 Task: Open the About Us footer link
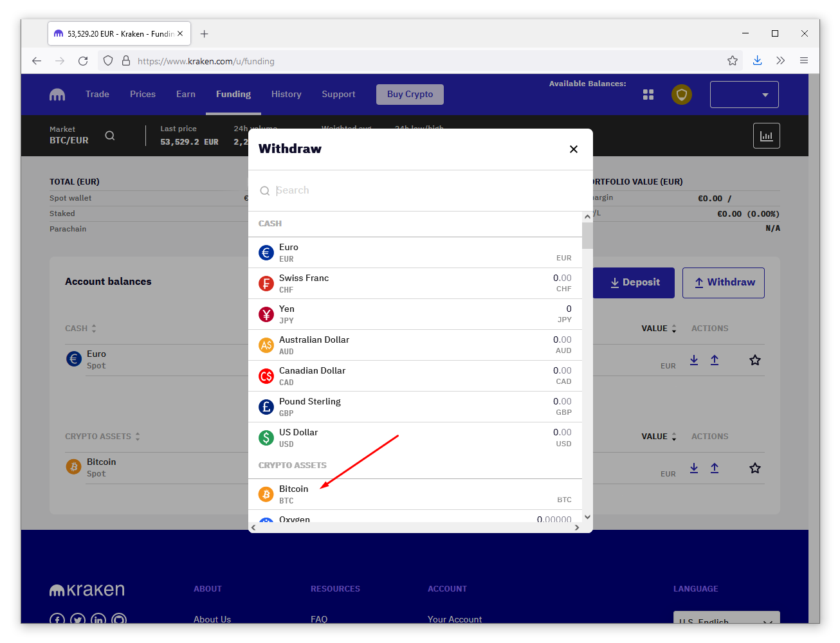[x=212, y=619]
